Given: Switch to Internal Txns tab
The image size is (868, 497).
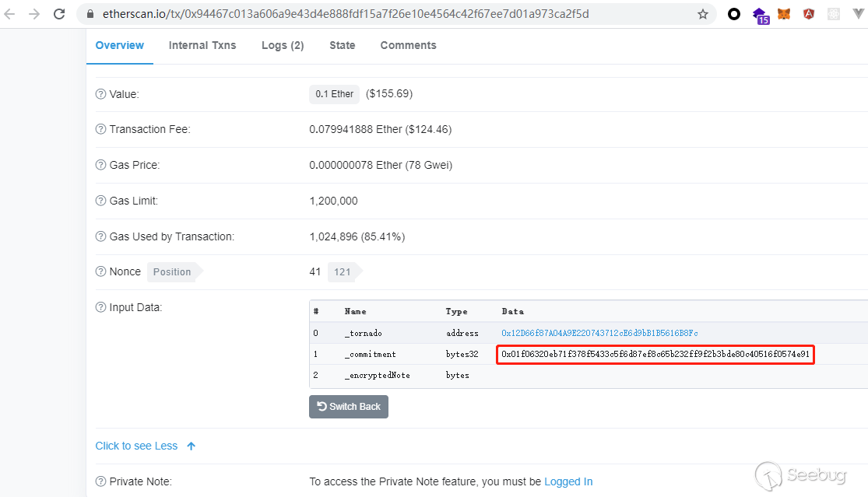Looking at the screenshot, I should tap(202, 45).
